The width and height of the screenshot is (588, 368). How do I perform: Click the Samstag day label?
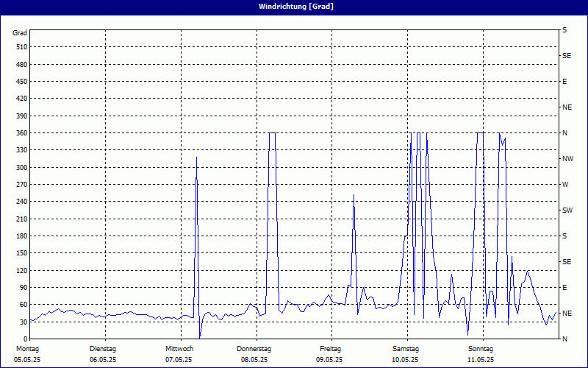(x=405, y=348)
